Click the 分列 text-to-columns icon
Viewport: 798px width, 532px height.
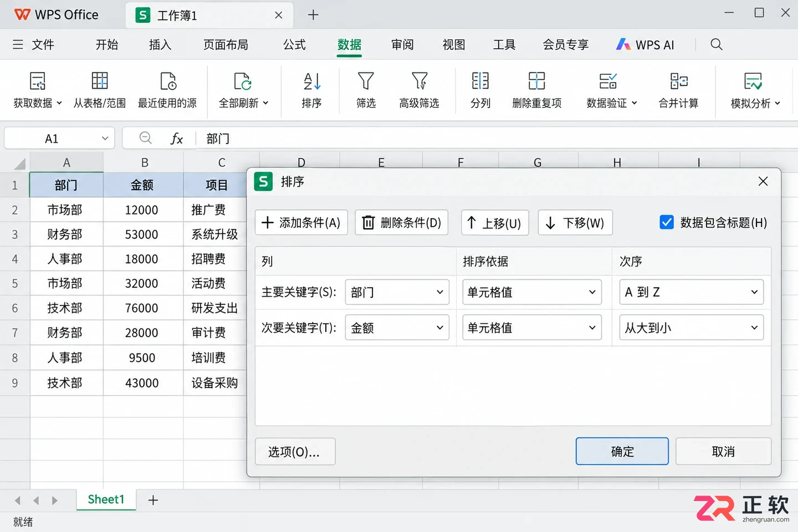480,81
